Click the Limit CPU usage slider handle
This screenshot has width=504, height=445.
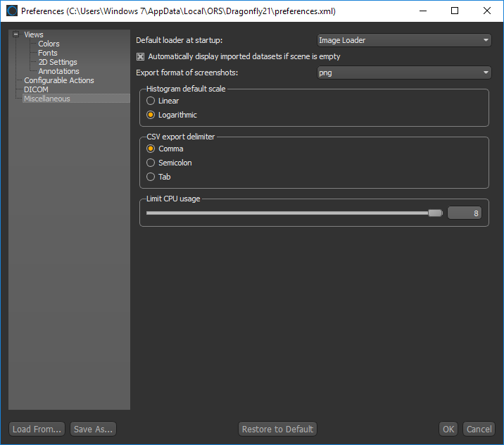pos(435,213)
